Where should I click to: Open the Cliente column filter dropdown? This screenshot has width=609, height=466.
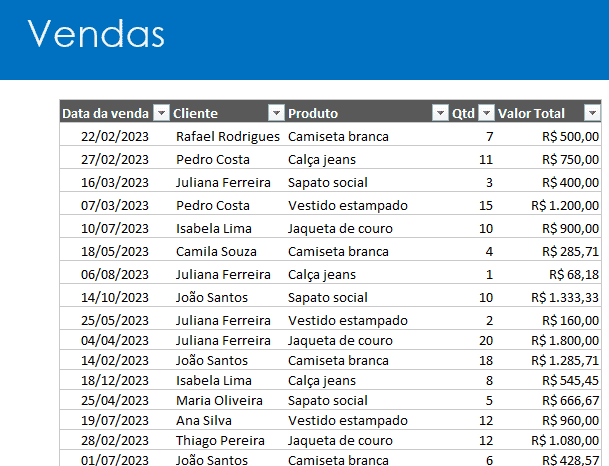click(x=276, y=113)
